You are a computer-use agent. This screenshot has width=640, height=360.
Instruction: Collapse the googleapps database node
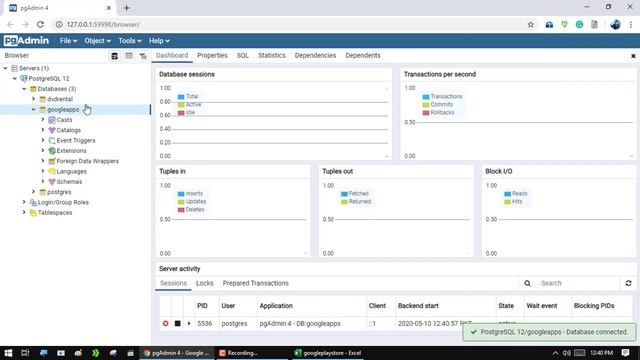click(33, 109)
